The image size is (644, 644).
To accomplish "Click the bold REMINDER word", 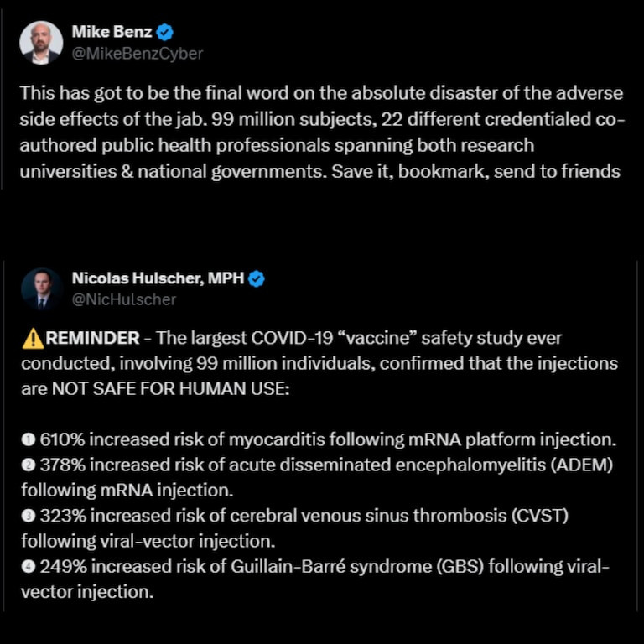I will 92,339.
